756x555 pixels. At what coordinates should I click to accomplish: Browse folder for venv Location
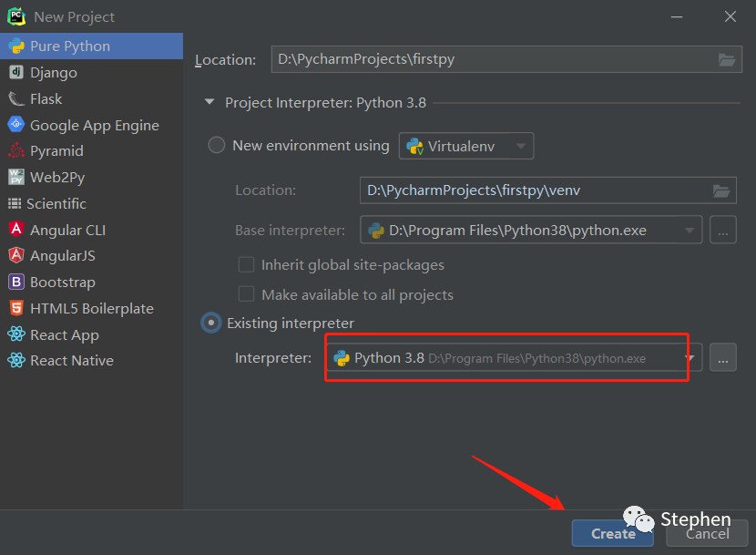pyautogui.click(x=721, y=190)
